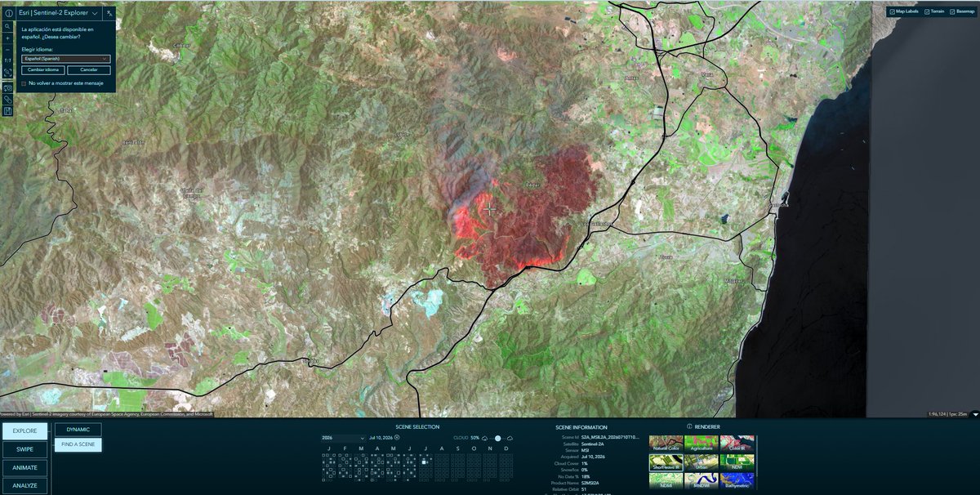Zoom in with the plus button
This screenshot has height=495, width=980.
point(7,38)
